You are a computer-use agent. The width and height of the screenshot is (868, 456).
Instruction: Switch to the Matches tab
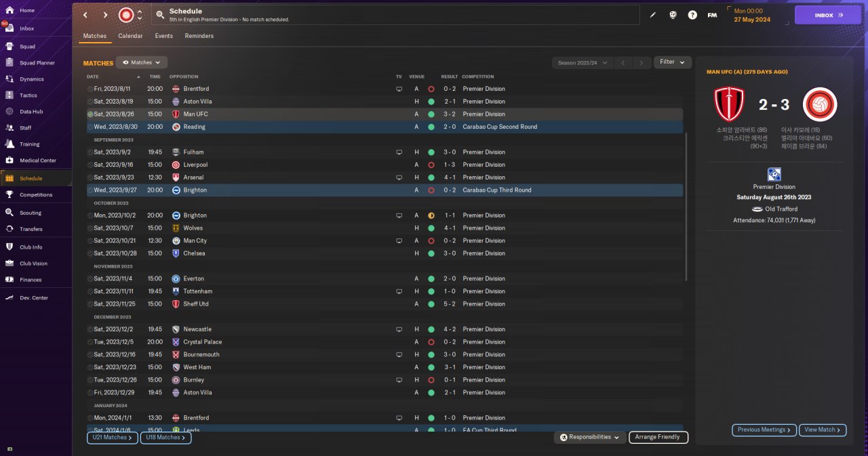tap(95, 36)
